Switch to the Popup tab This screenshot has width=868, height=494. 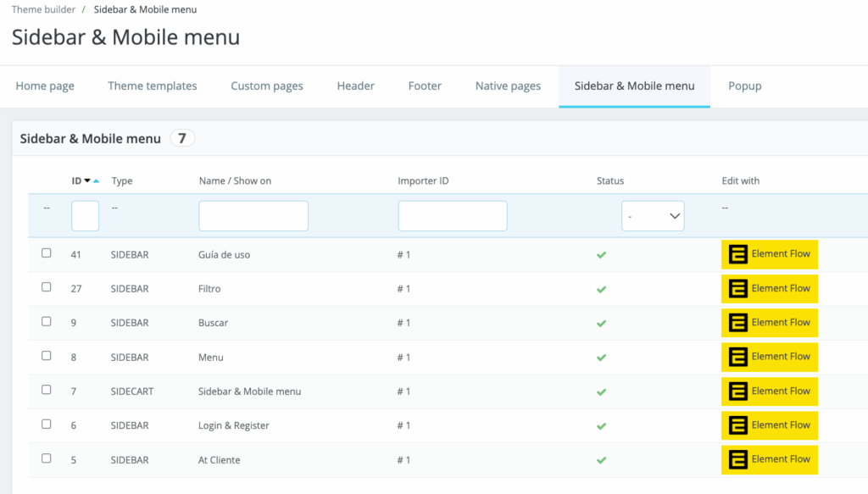(744, 86)
